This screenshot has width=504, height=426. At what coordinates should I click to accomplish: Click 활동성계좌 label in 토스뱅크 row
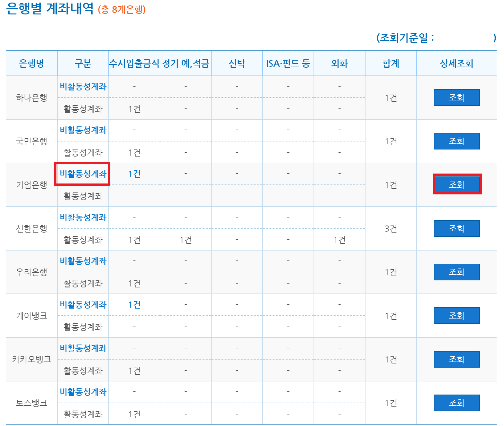tap(83, 414)
